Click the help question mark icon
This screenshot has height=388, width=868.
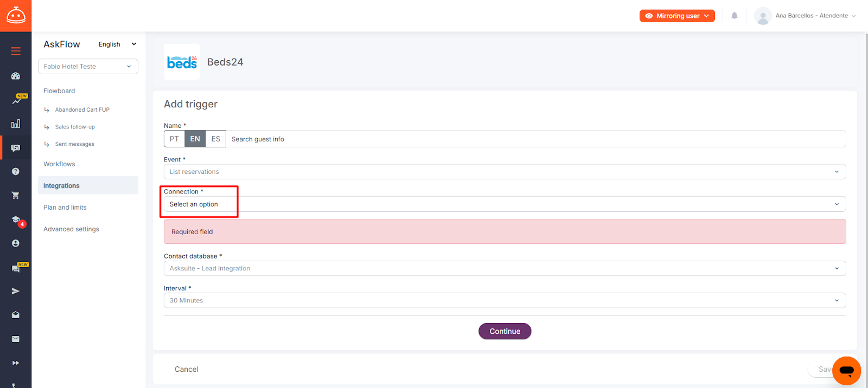click(x=16, y=171)
